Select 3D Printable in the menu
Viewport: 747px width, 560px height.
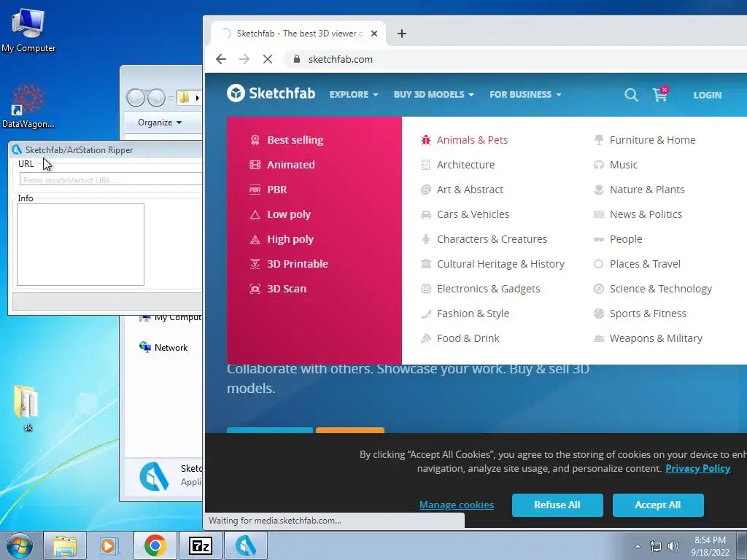(x=289, y=264)
